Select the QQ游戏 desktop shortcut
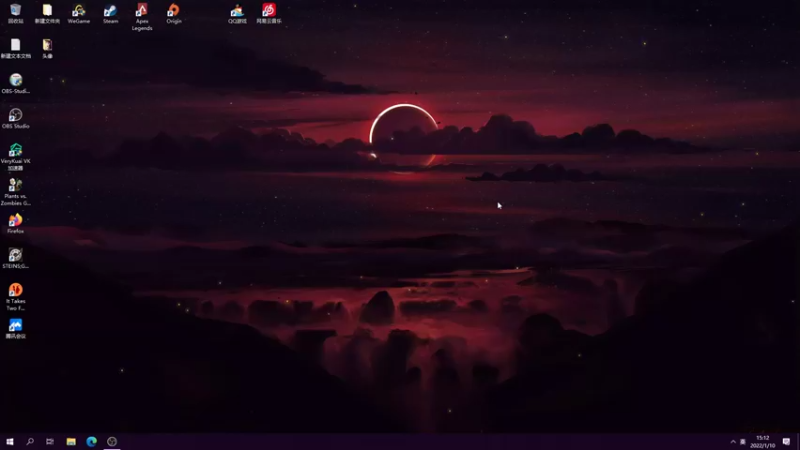 [x=237, y=14]
